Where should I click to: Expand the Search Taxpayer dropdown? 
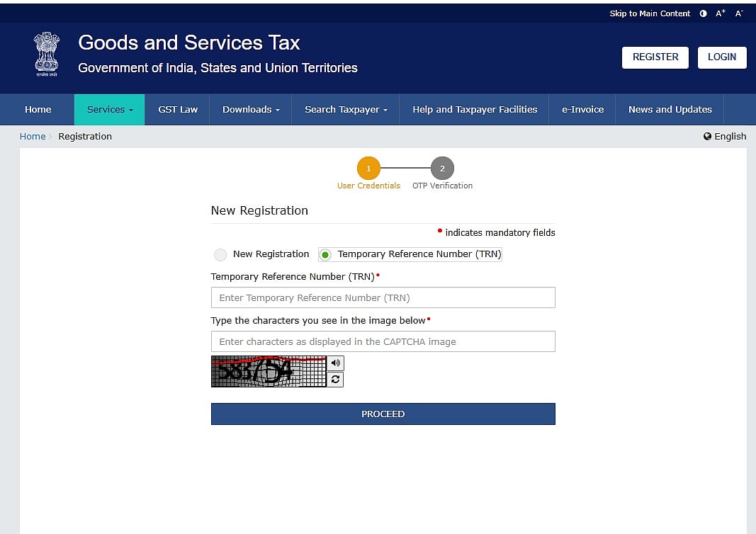(x=346, y=110)
